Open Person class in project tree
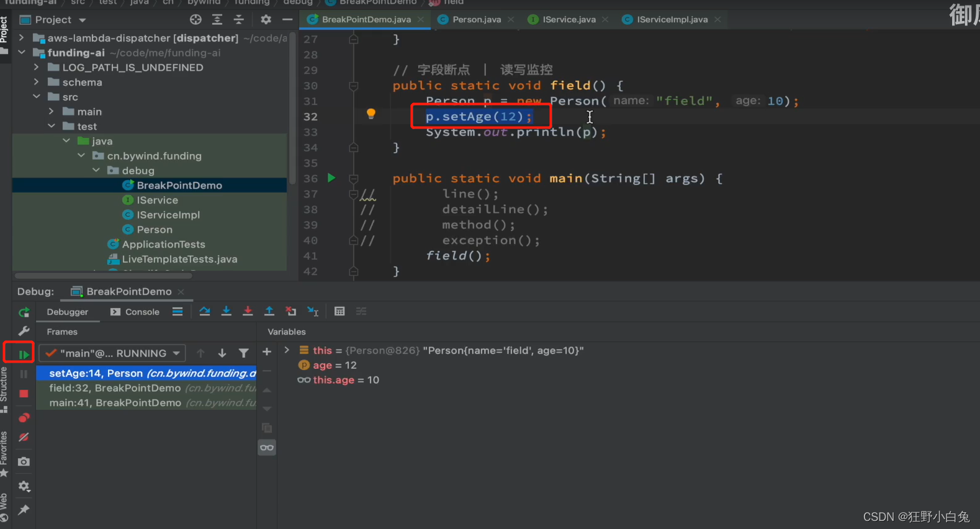This screenshot has height=529, width=980. coord(155,230)
